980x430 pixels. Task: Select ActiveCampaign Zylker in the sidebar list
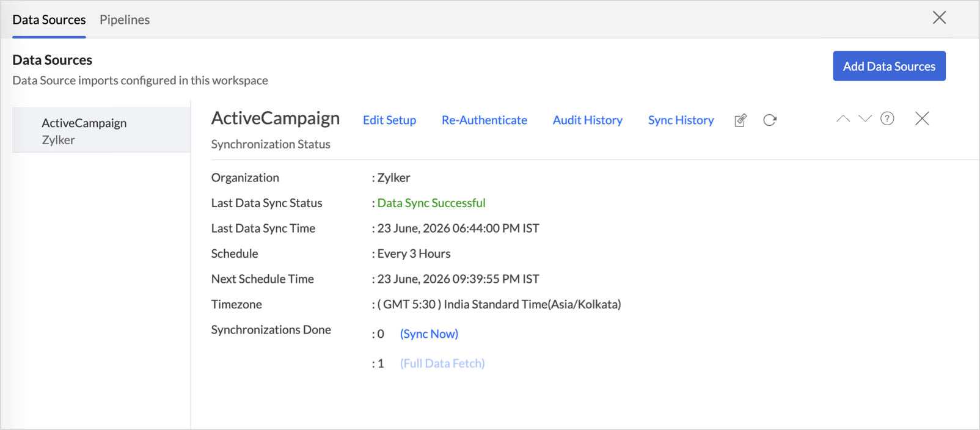click(x=101, y=130)
